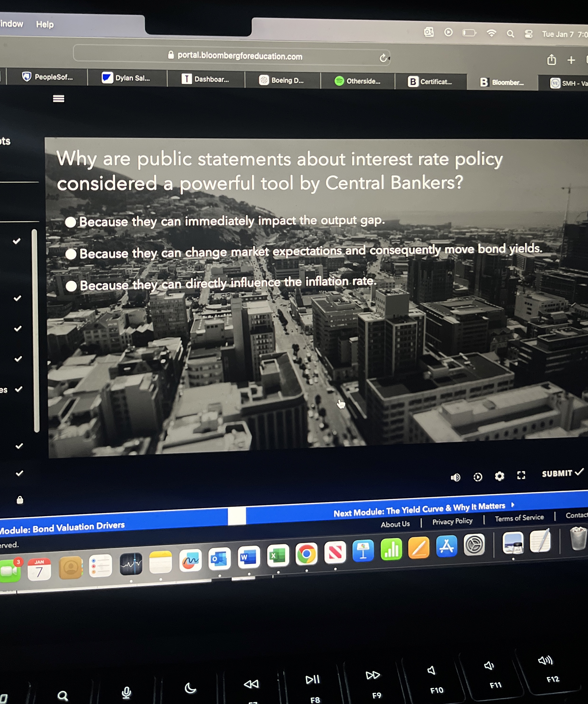
Task: Open Control Center in menu bar
Action: pyautogui.click(x=528, y=34)
